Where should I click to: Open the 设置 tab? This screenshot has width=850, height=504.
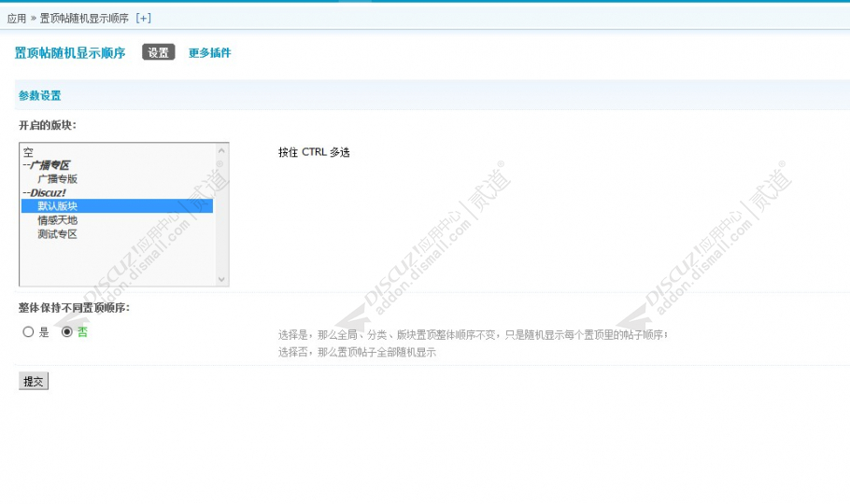click(x=158, y=52)
